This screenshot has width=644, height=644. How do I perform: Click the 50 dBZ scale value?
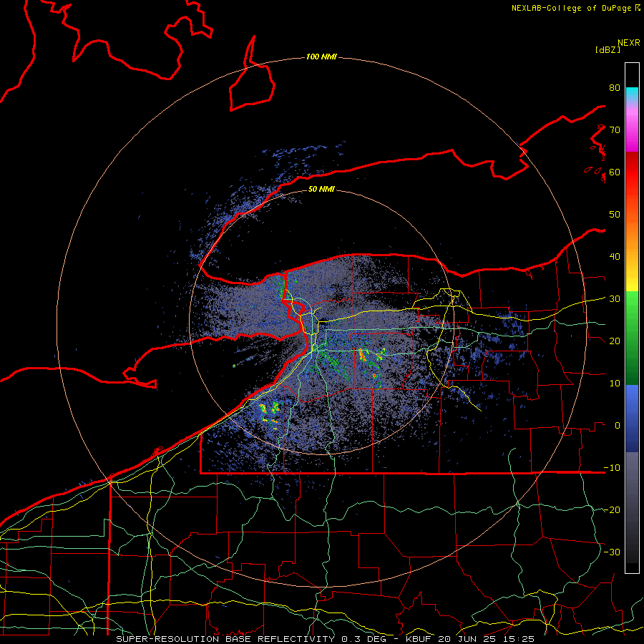coord(615,215)
